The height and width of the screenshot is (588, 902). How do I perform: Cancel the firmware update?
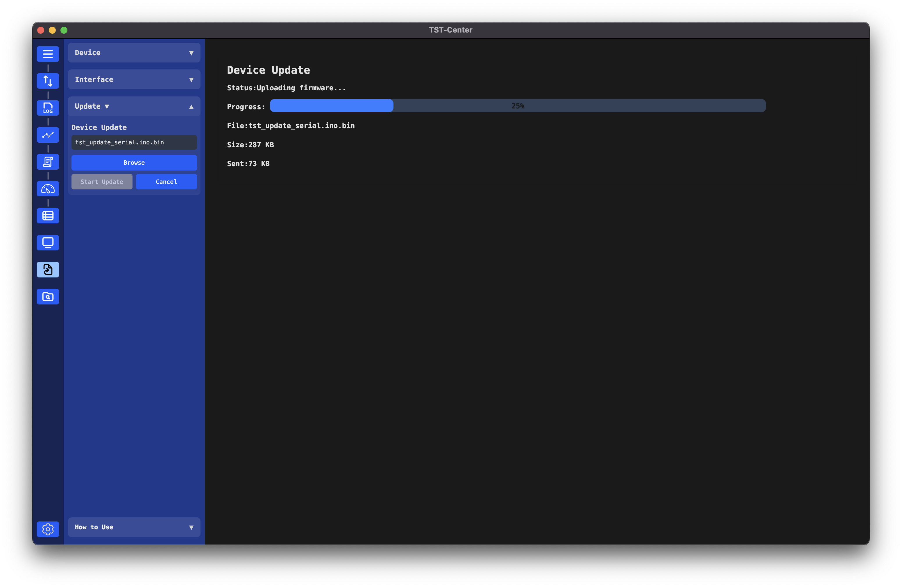tap(167, 182)
